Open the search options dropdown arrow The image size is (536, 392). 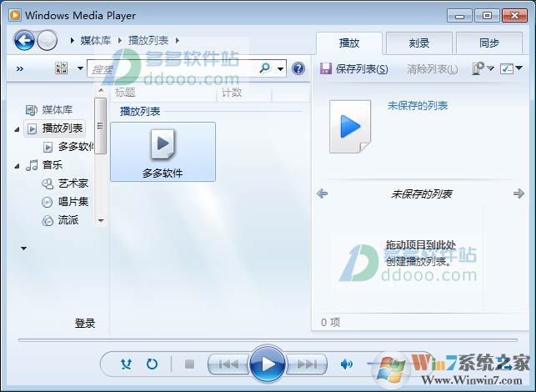click(280, 68)
